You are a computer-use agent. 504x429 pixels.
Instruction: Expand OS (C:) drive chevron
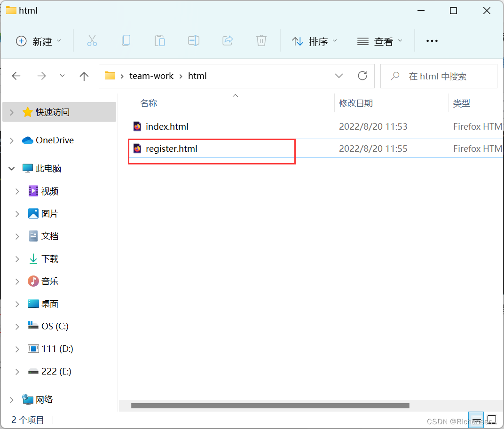[17, 327]
